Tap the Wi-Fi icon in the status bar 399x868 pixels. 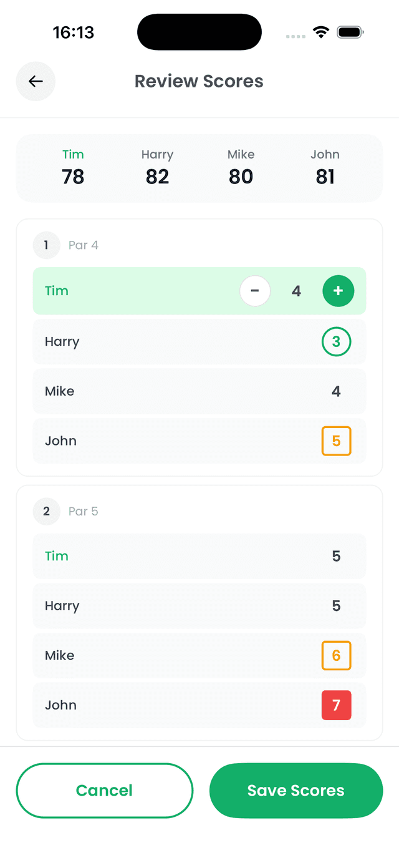[x=321, y=32]
